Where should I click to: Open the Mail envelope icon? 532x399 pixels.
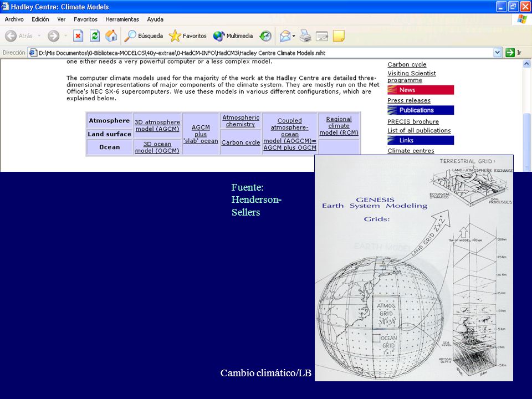point(285,35)
